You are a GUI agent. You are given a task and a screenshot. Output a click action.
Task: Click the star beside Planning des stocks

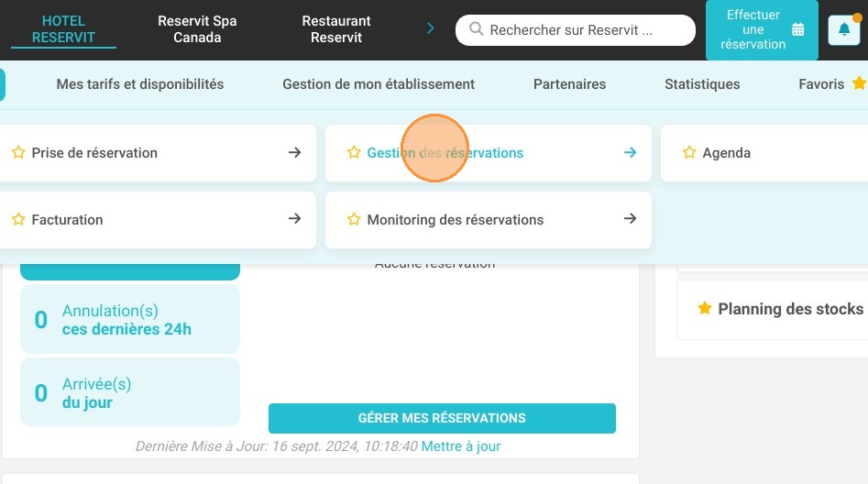pos(704,308)
